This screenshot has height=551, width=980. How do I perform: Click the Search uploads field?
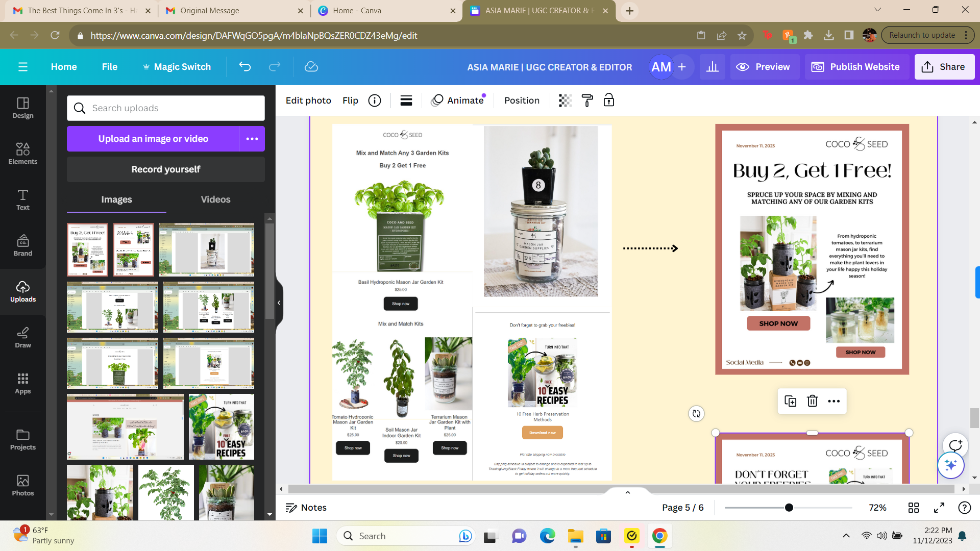[x=166, y=108]
